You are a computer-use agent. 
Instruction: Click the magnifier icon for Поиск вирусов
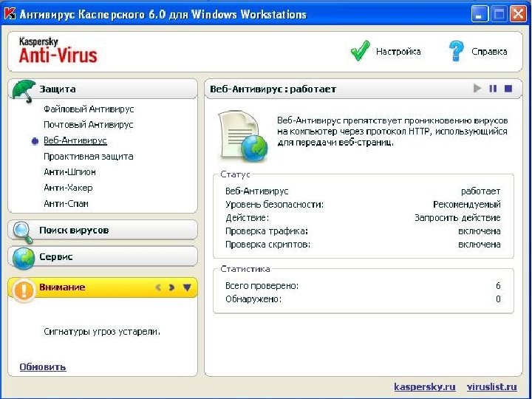(x=23, y=232)
